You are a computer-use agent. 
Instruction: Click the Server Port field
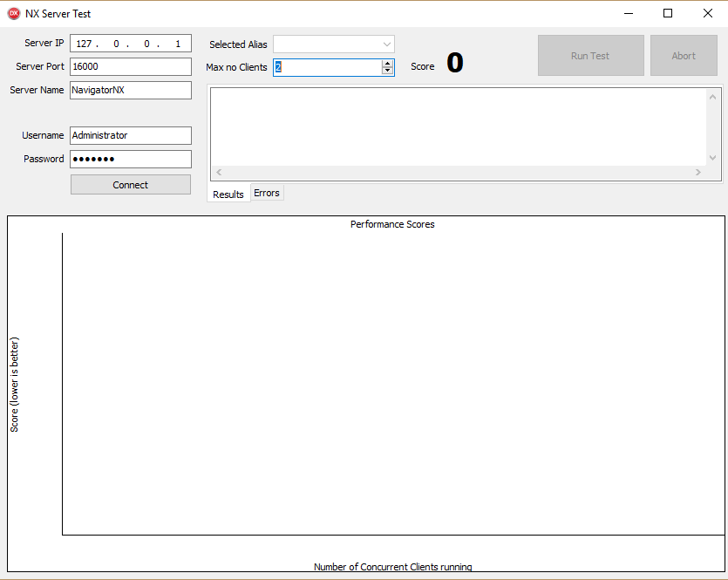(x=131, y=66)
